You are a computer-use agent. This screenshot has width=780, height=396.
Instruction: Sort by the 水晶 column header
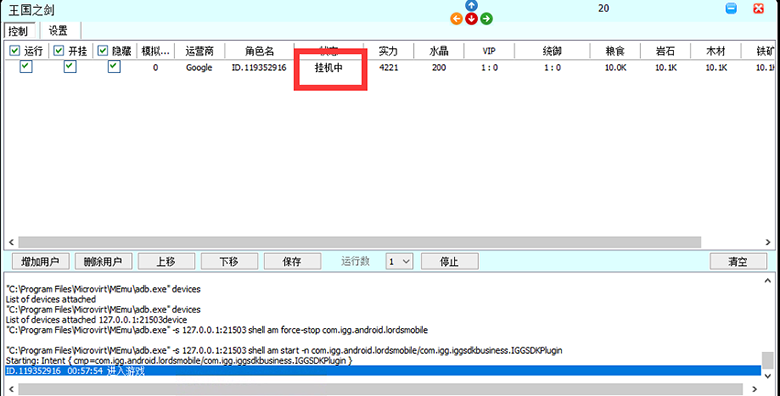point(439,51)
